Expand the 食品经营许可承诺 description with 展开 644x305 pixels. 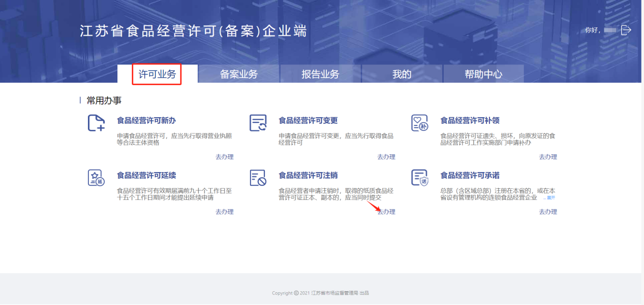(x=550, y=198)
